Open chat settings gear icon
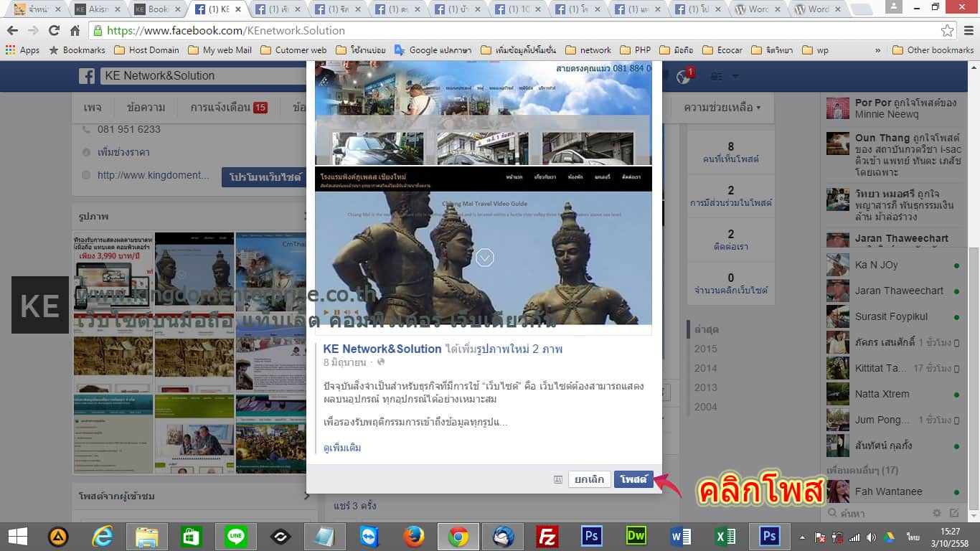Screen dimensions: 980x551 (936, 513)
